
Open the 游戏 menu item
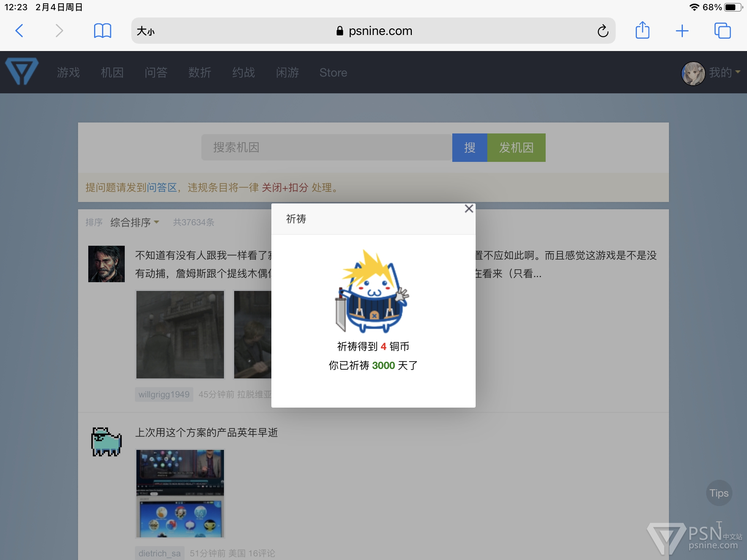tap(68, 73)
